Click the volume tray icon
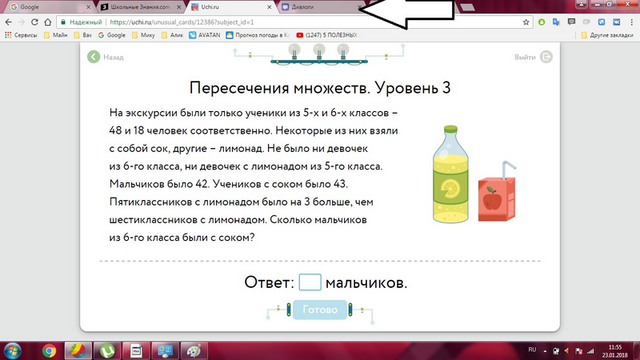The image size is (640, 360). click(x=567, y=351)
